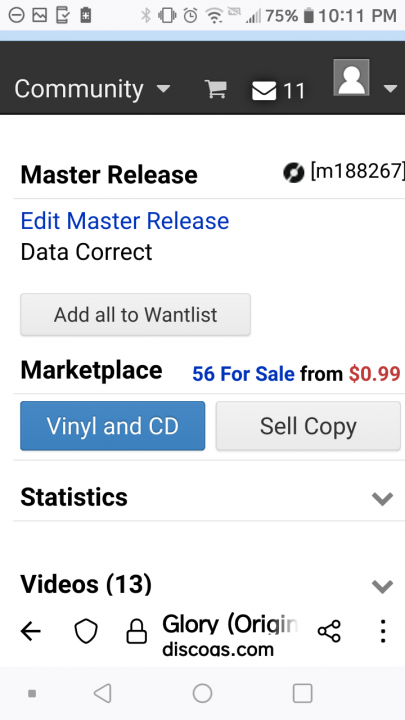Viewport: 405px width, 720px height.
Task: Tap the Discogs disc icon beside m188267
Action: pyautogui.click(x=293, y=173)
